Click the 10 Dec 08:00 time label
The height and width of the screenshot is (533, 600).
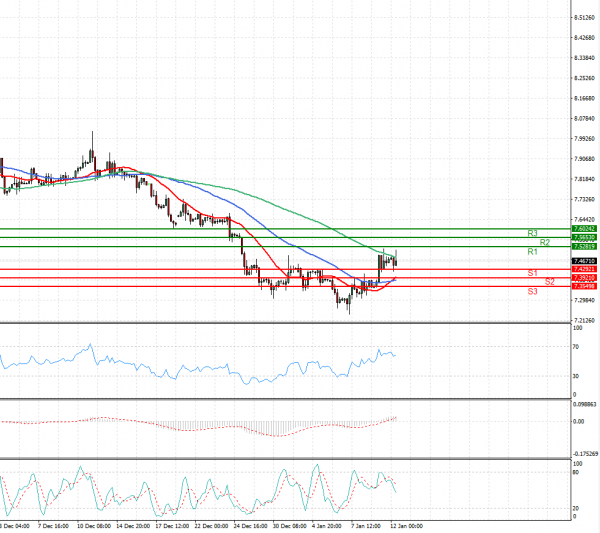94,526
